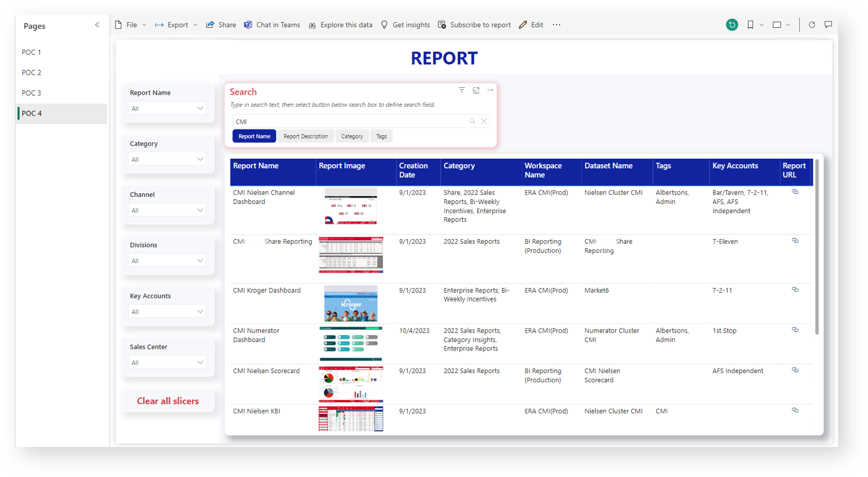868x477 pixels.
Task: Click the view mode rectangle icon
Action: tap(777, 25)
